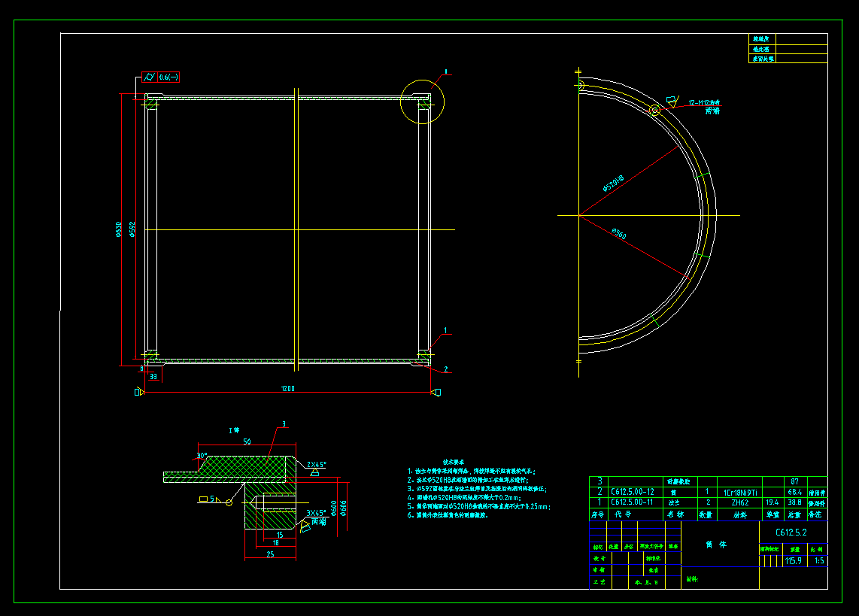Viewport: 859px width, 616px height.
Task: Select row 2 code C612.5.00-12 in parts list
Action: [x=633, y=492]
